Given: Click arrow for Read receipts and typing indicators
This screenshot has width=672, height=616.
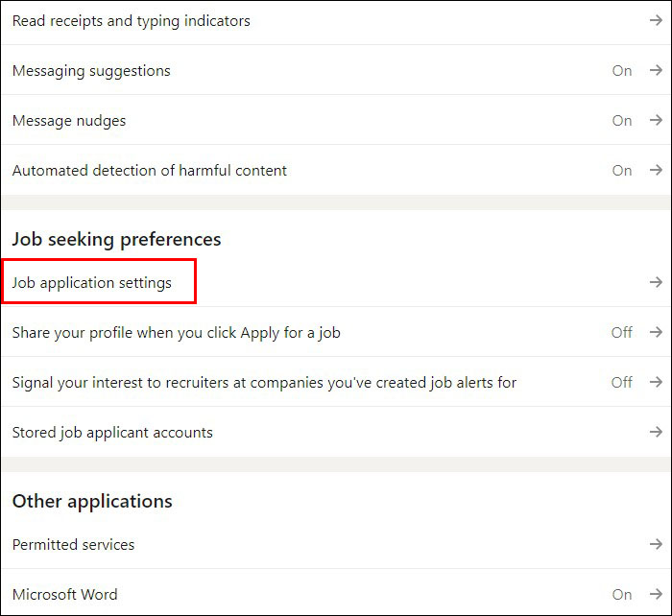Looking at the screenshot, I should coord(656,21).
